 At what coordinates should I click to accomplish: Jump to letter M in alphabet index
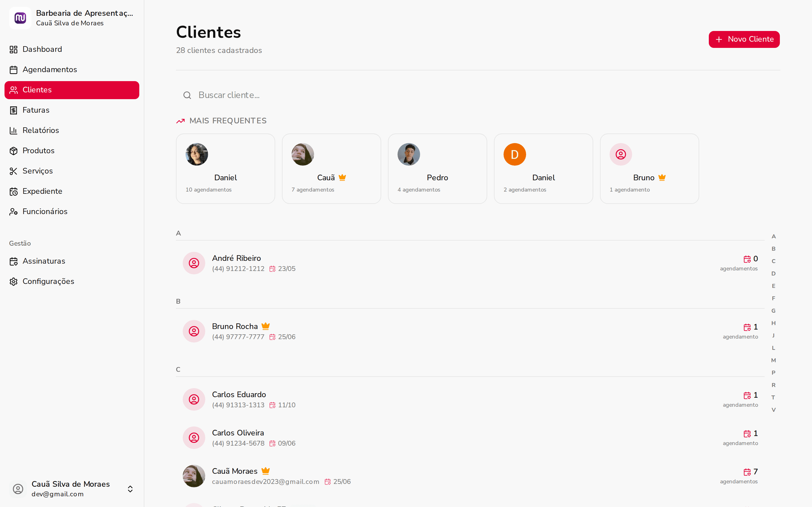coord(773,361)
